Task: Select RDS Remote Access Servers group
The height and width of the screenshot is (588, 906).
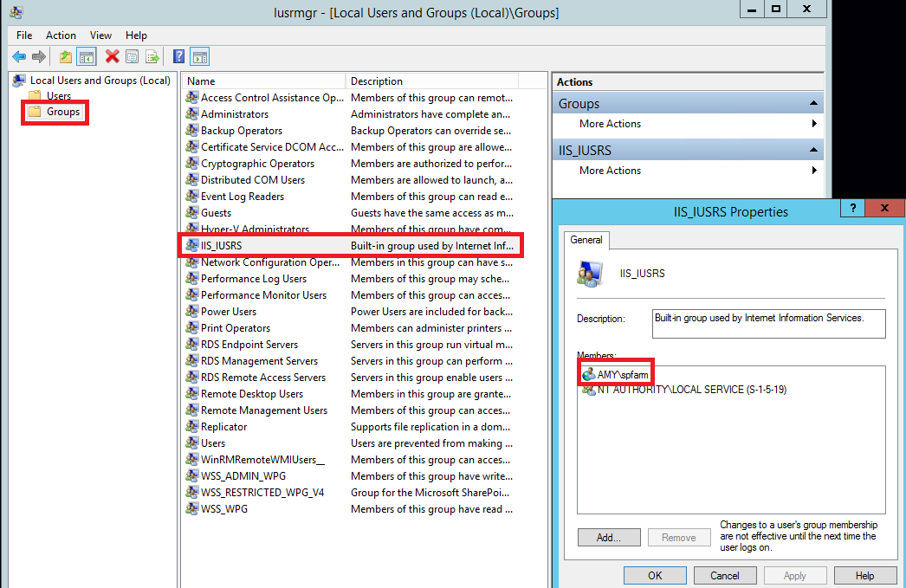Action: click(x=351, y=378)
